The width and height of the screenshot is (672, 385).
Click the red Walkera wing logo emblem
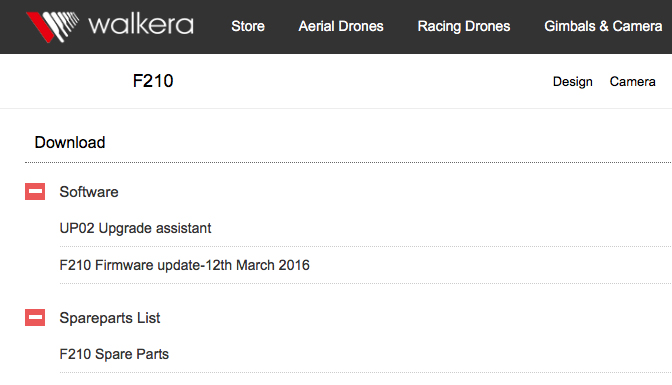tap(52, 27)
